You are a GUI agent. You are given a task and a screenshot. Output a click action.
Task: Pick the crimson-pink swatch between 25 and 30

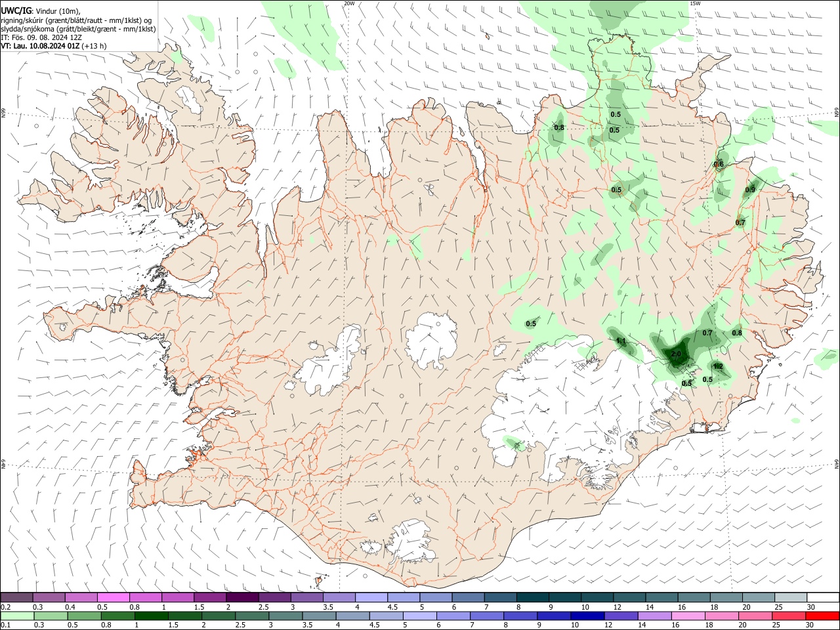789,616
